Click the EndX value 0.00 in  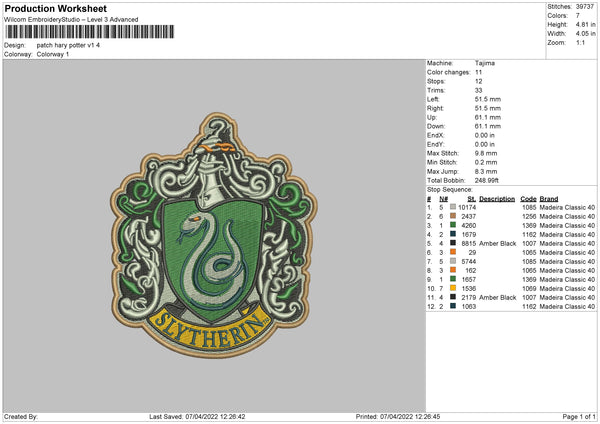click(x=485, y=135)
